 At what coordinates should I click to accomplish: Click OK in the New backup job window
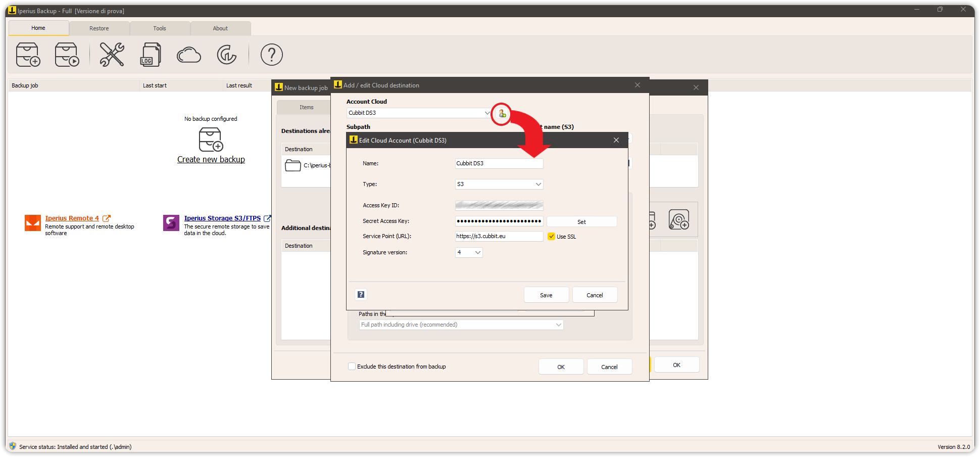point(676,365)
